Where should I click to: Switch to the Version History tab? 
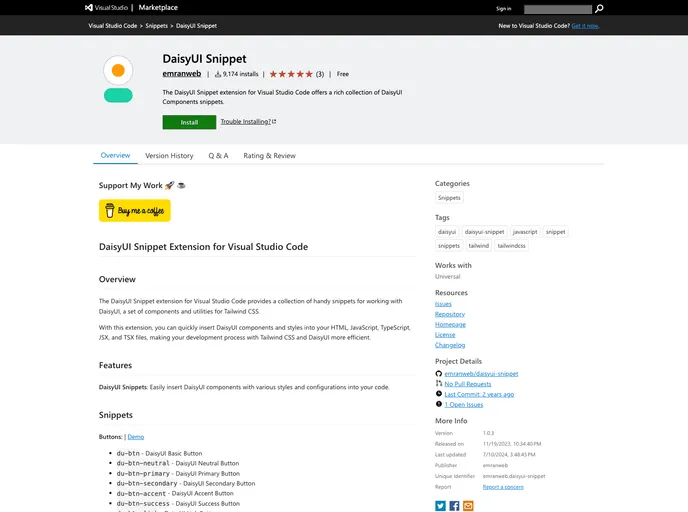pos(169,156)
